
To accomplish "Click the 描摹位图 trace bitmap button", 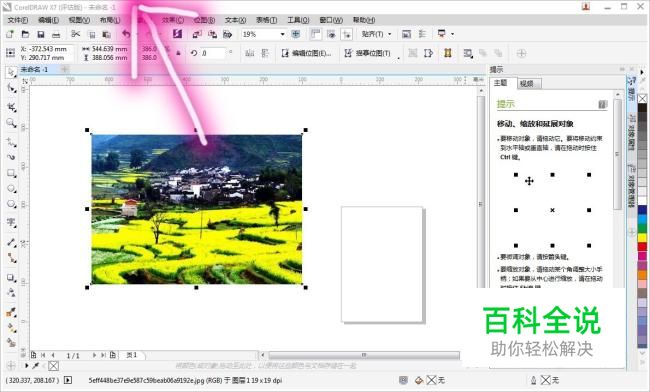I will [x=368, y=53].
